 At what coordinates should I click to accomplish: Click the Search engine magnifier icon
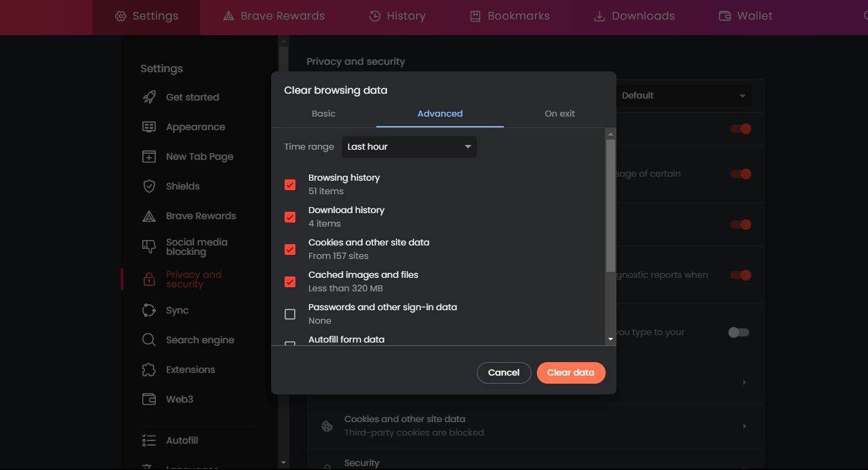pyautogui.click(x=149, y=340)
